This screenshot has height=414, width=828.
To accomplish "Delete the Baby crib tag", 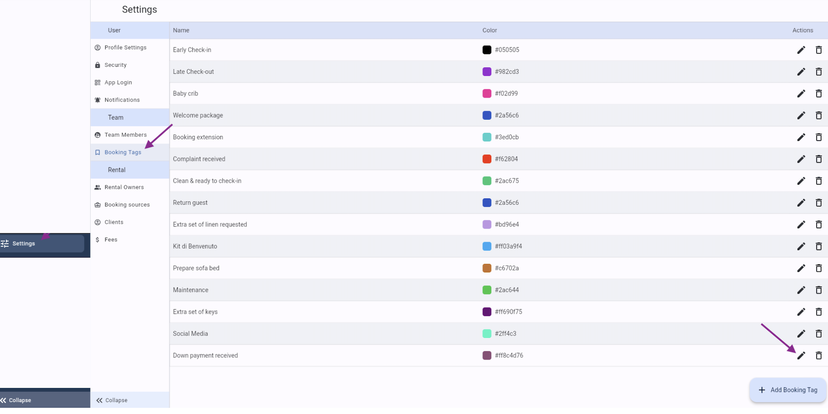I will click(818, 93).
